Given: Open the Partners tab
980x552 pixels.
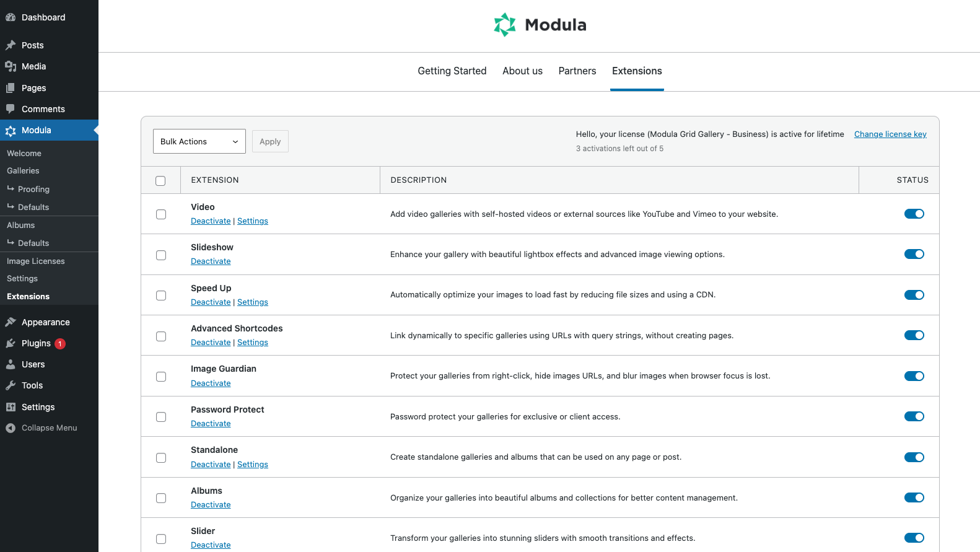Looking at the screenshot, I should point(577,71).
